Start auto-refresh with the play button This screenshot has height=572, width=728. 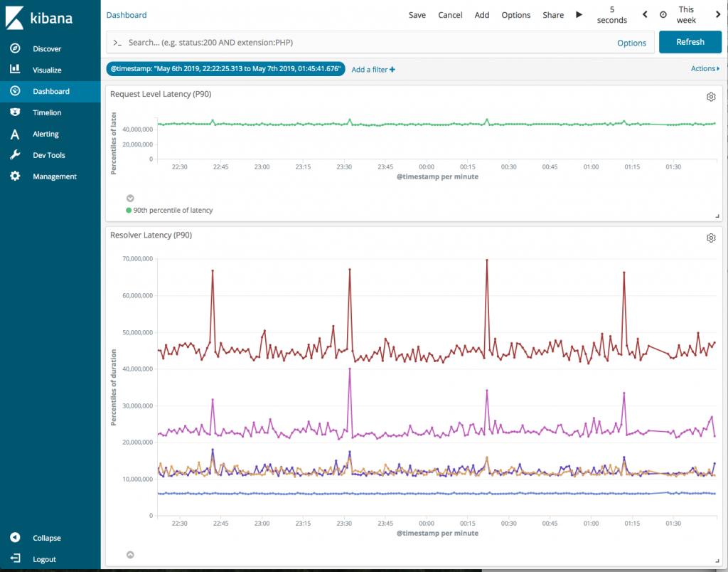(579, 15)
